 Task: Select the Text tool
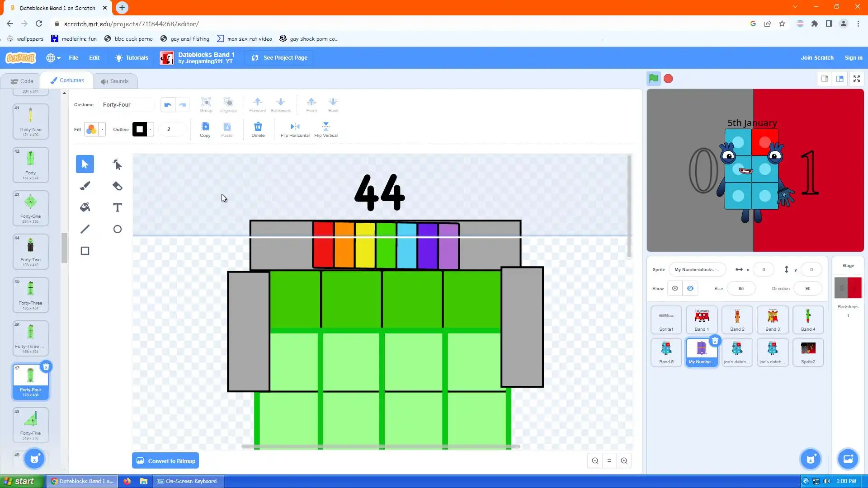click(118, 207)
